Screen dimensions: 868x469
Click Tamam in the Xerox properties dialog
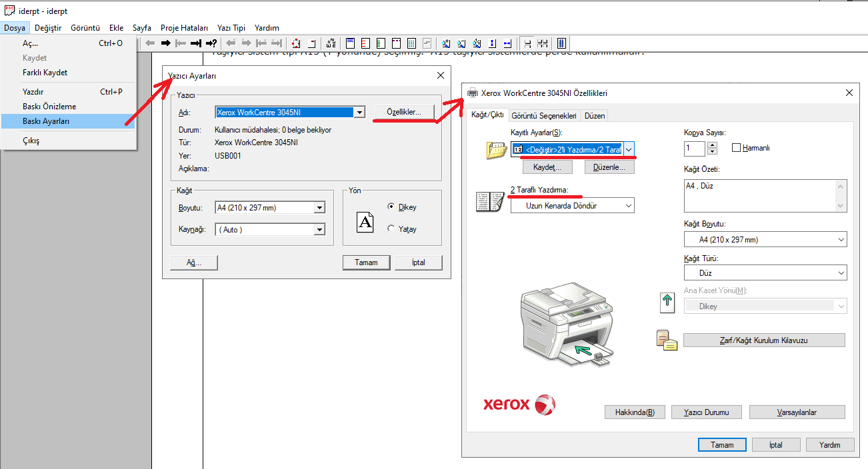tap(722, 445)
